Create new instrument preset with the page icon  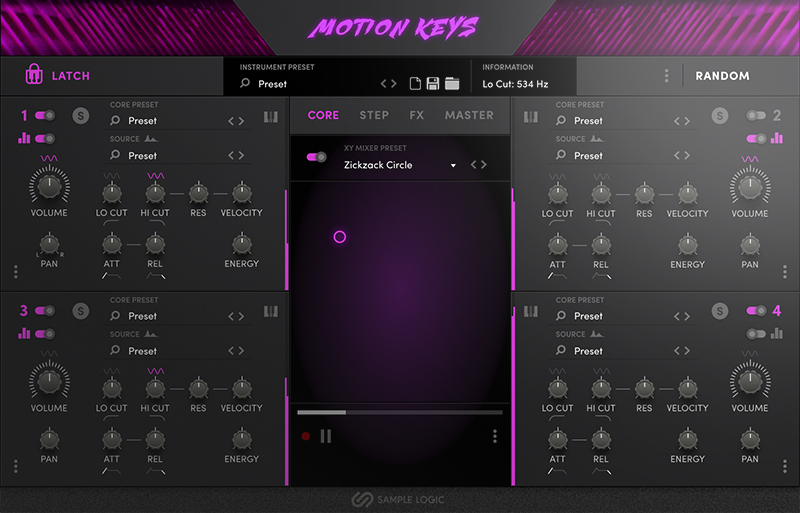pos(415,84)
